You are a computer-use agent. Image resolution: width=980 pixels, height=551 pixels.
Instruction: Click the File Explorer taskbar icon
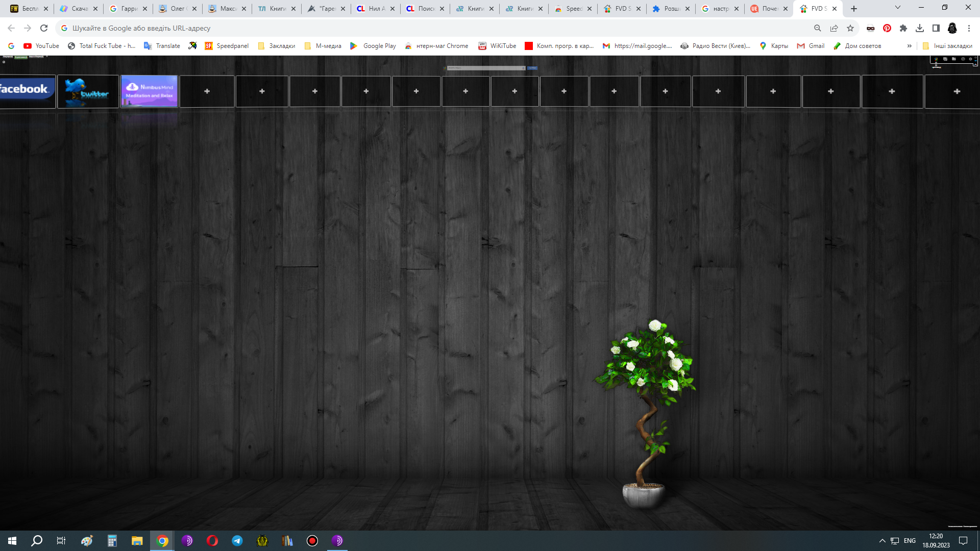pyautogui.click(x=137, y=540)
